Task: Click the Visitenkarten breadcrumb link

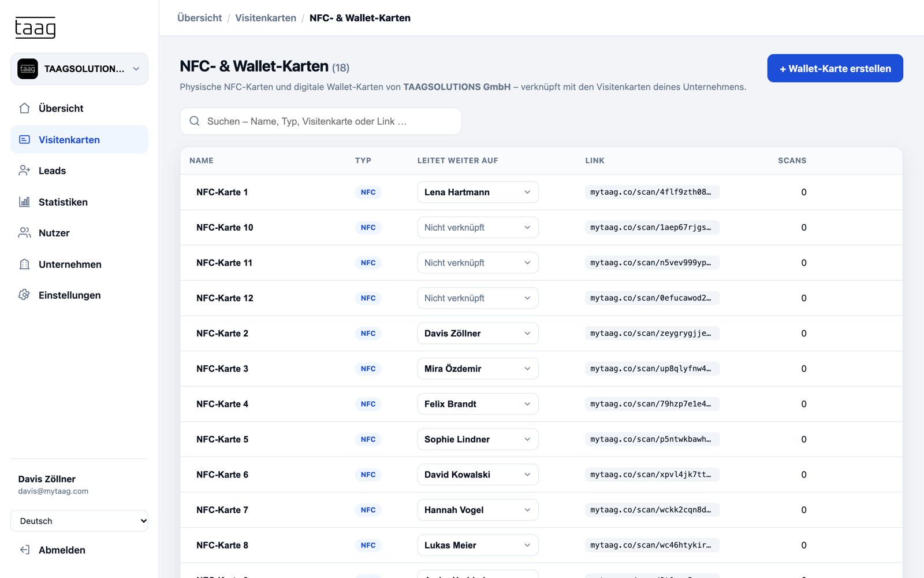Action: (266, 18)
